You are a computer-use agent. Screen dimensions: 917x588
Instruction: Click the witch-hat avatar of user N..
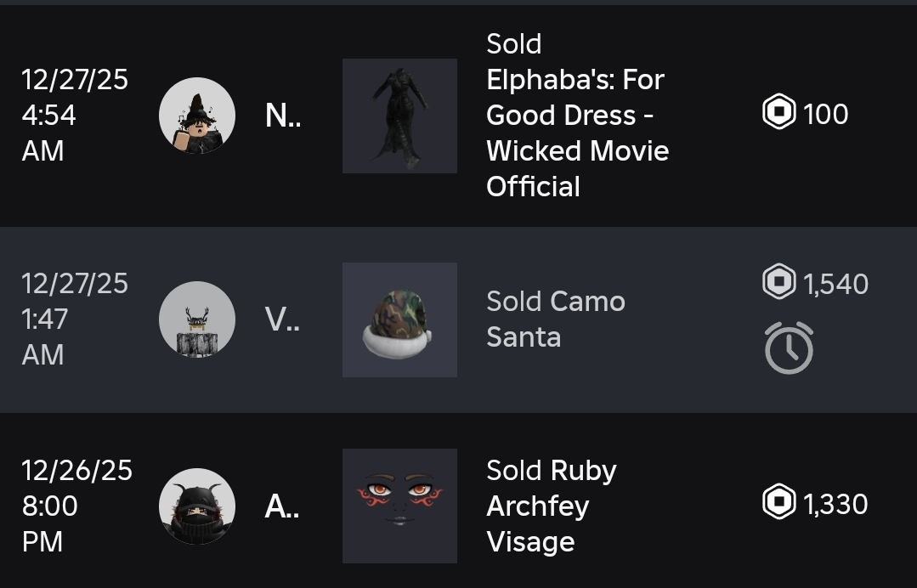click(197, 116)
